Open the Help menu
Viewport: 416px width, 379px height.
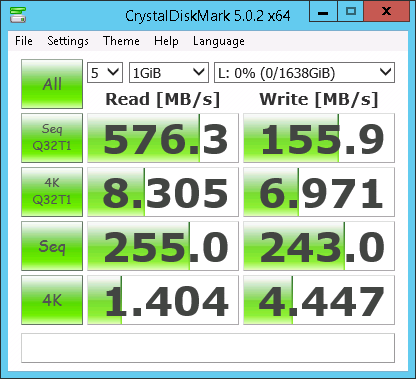pyautogui.click(x=166, y=41)
